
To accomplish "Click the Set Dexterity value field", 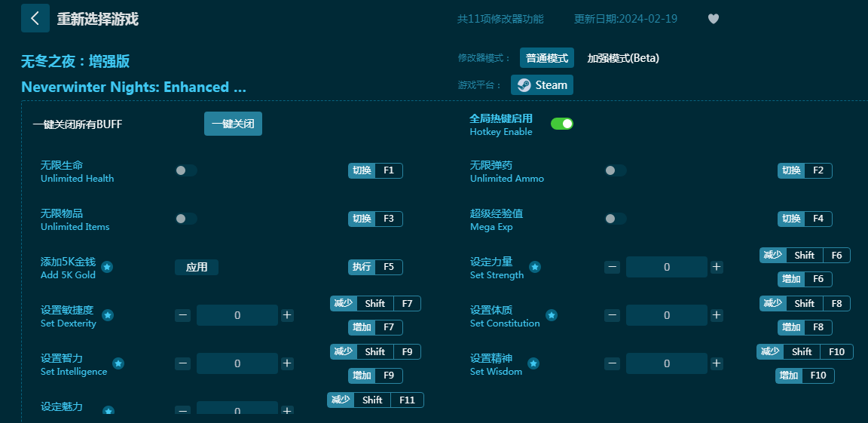I will [237, 315].
